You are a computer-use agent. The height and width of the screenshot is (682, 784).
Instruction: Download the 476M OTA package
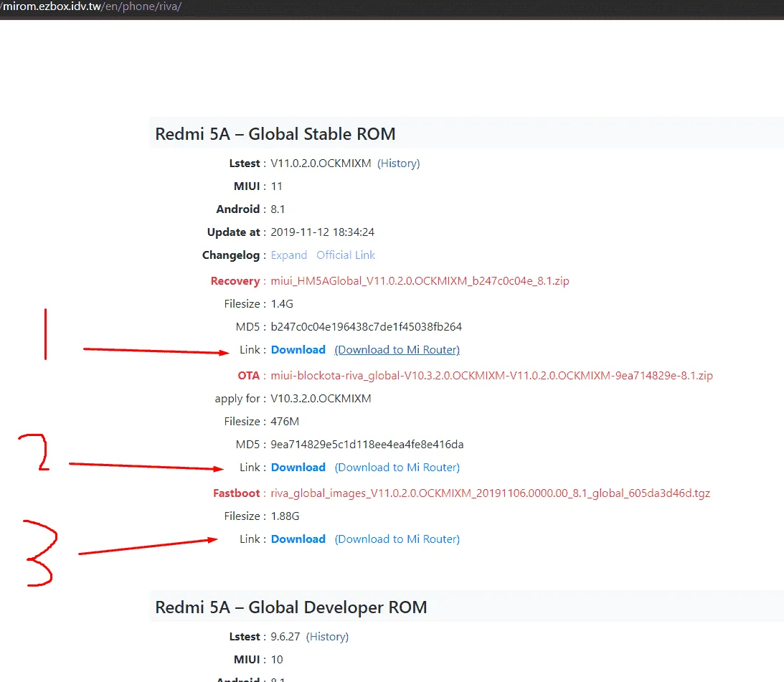coord(298,467)
